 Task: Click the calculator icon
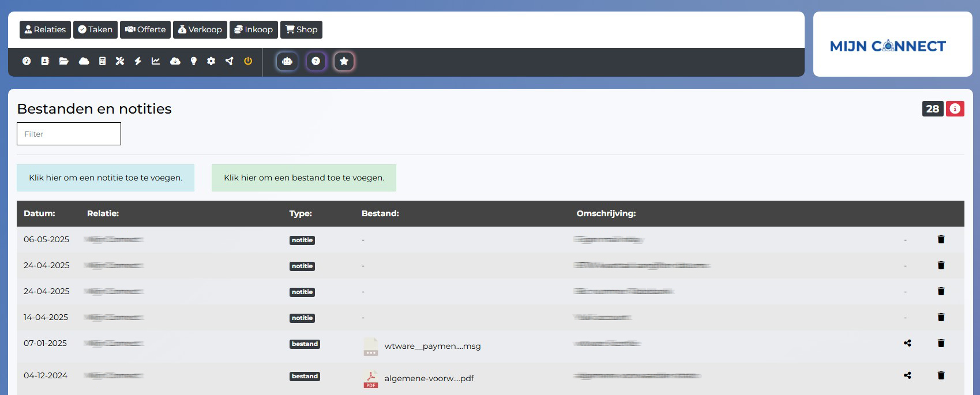pos(102,61)
